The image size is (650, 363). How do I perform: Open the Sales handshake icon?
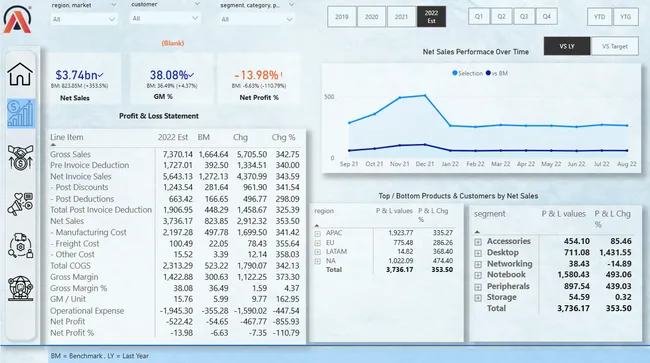(x=20, y=157)
